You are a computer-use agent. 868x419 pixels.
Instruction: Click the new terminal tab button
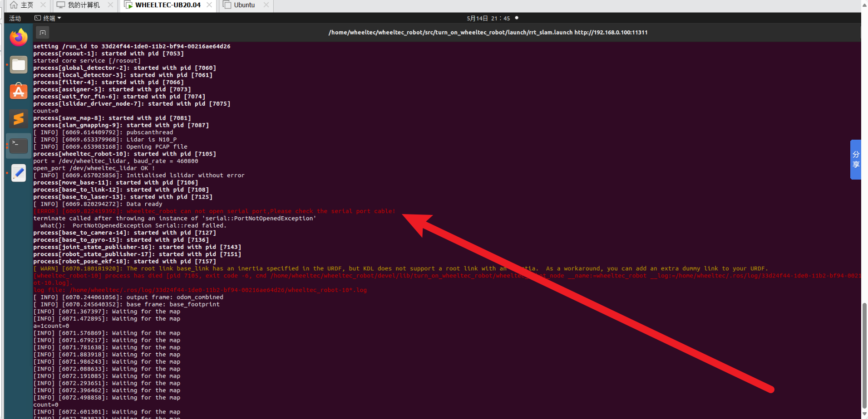coord(43,33)
